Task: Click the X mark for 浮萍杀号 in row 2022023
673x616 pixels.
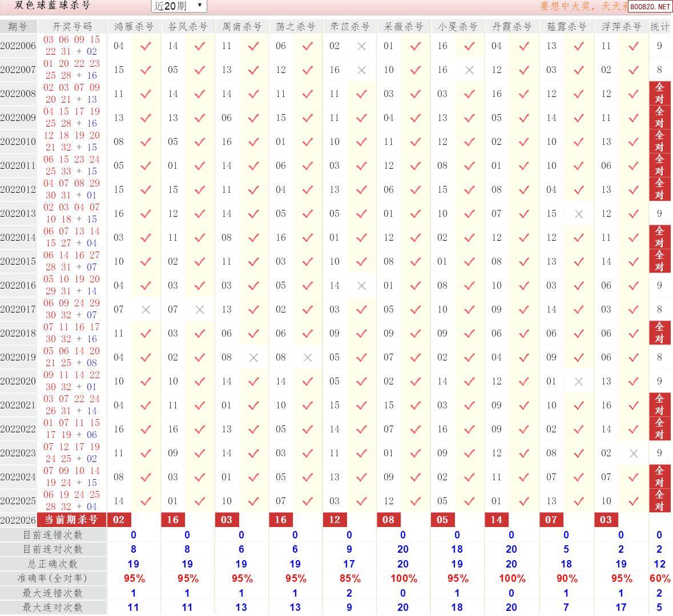Action: pyautogui.click(x=634, y=453)
